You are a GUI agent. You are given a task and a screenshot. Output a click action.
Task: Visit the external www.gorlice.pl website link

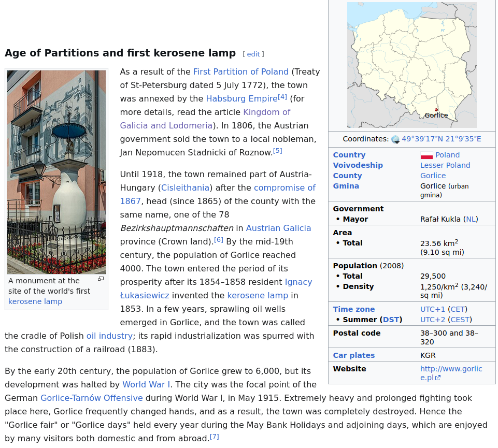click(451, 369)
